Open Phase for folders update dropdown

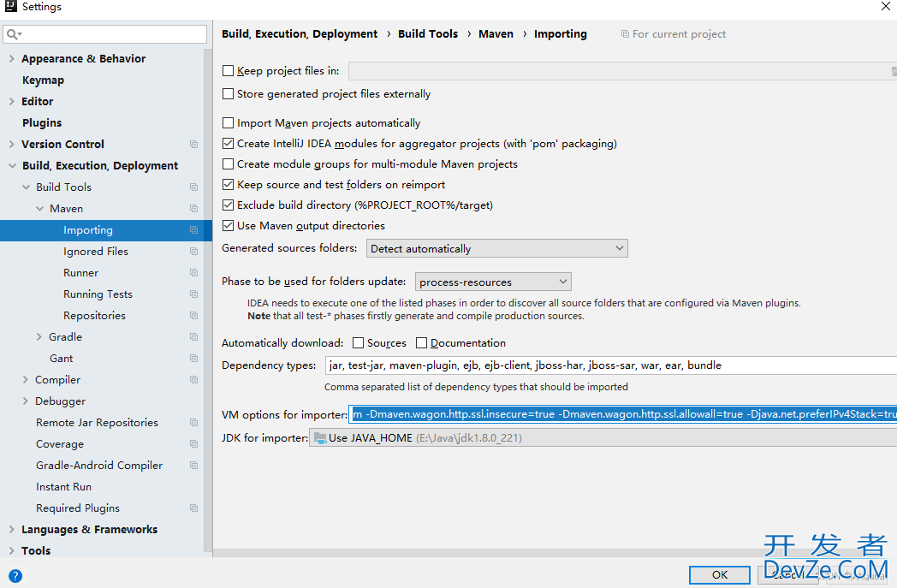[x=492, y=282]
